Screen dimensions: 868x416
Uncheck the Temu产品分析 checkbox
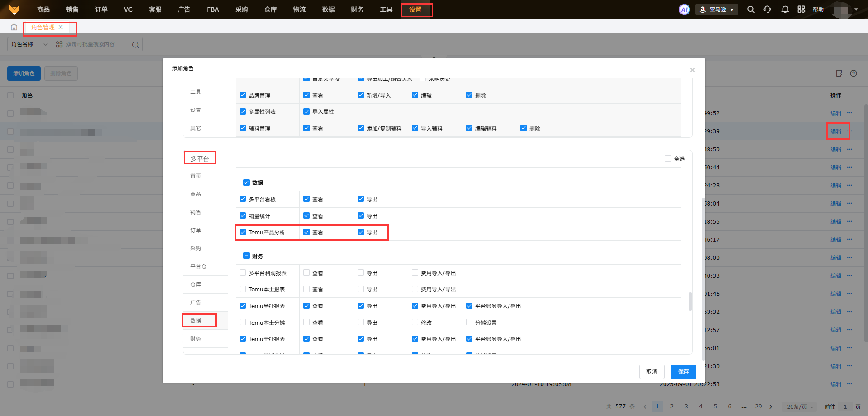(243, 232)
